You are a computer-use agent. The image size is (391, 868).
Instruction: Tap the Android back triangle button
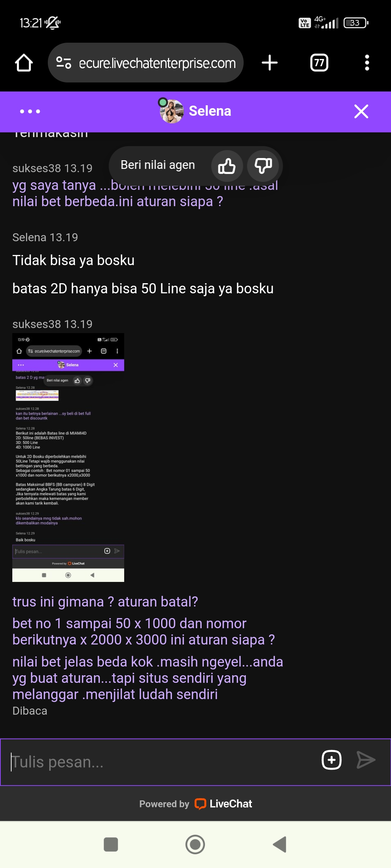(279, 844)
